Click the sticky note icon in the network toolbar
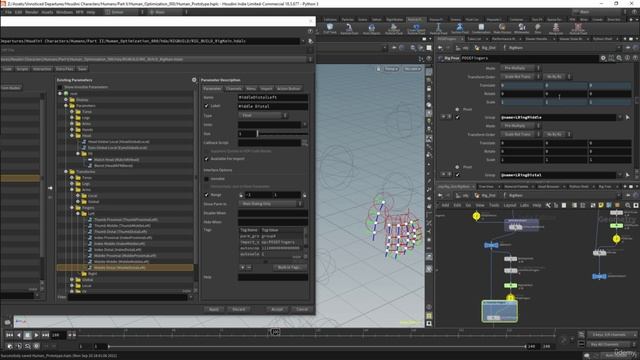 coord(601,205)
